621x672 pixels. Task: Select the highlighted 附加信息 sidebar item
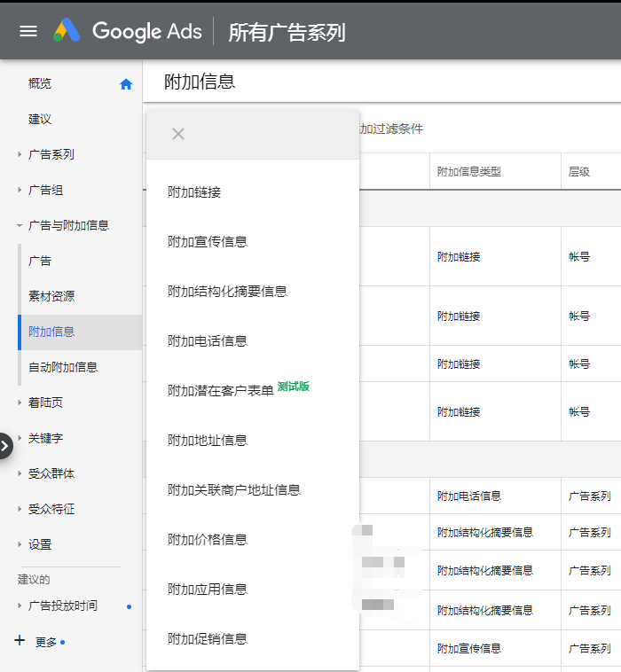pos(80,332)
